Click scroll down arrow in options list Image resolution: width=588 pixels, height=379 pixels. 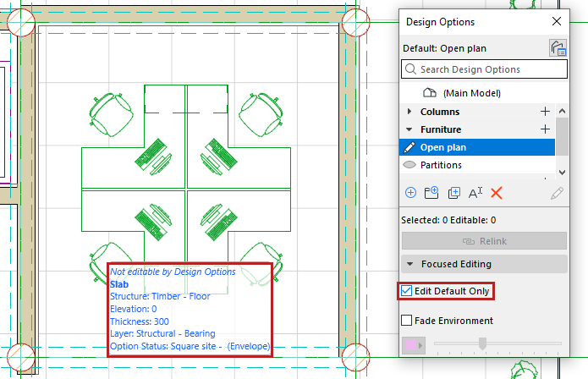coord(562,173)
